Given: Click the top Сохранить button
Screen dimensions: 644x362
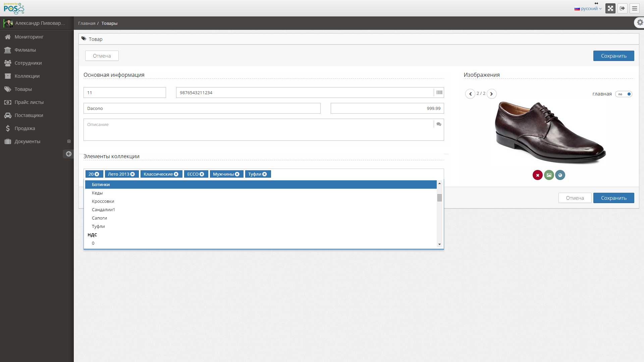Looking at the screenshot, I should pyautogui.click(x=613, y=56).
